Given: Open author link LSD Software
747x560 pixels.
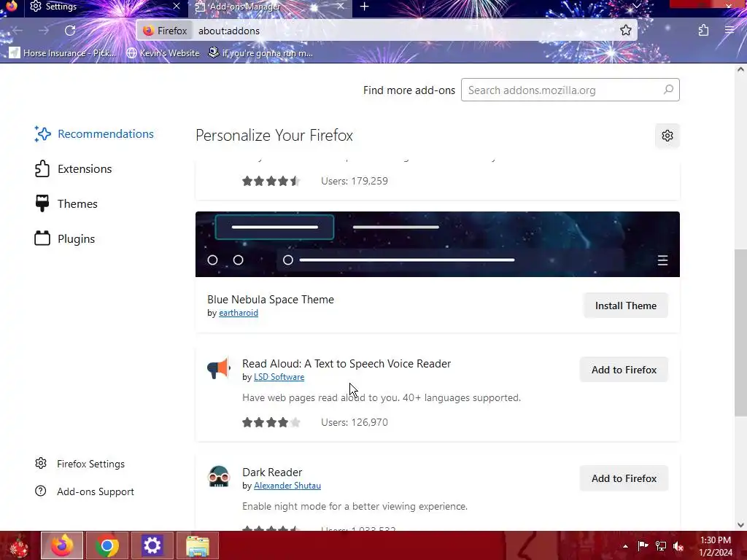Looking at the screenshot, I should [279, 377].
